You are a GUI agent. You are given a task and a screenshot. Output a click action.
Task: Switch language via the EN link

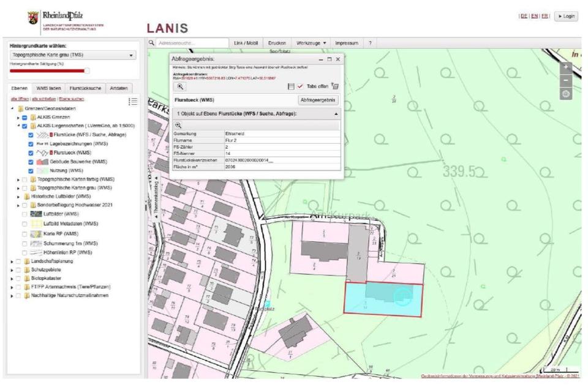(x=534, y=17)
